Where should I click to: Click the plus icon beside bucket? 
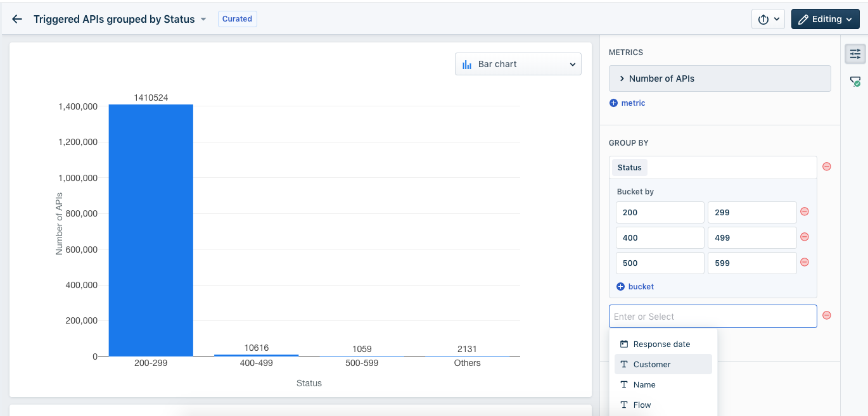620,286
